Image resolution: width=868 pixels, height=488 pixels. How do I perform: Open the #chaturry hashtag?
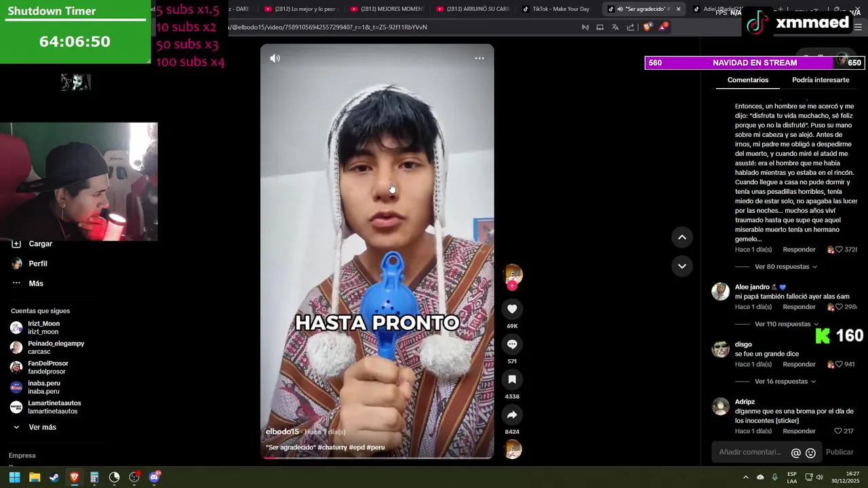tap(332, 447)
